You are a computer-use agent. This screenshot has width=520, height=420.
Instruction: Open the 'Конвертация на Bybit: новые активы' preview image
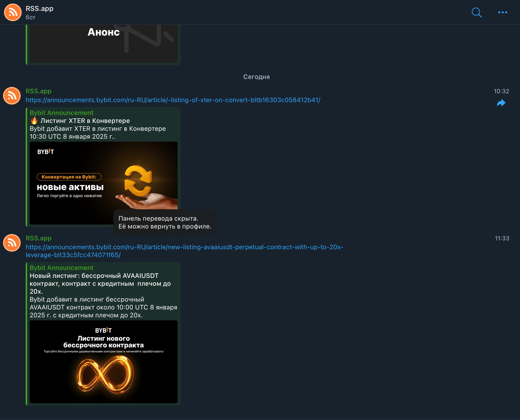[x=104, y=183]
